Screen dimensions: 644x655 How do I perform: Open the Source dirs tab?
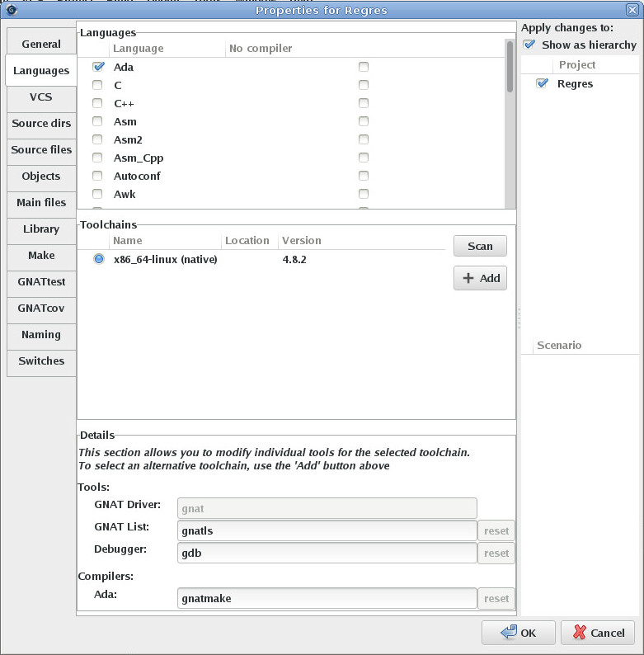(x=41, y=123)
